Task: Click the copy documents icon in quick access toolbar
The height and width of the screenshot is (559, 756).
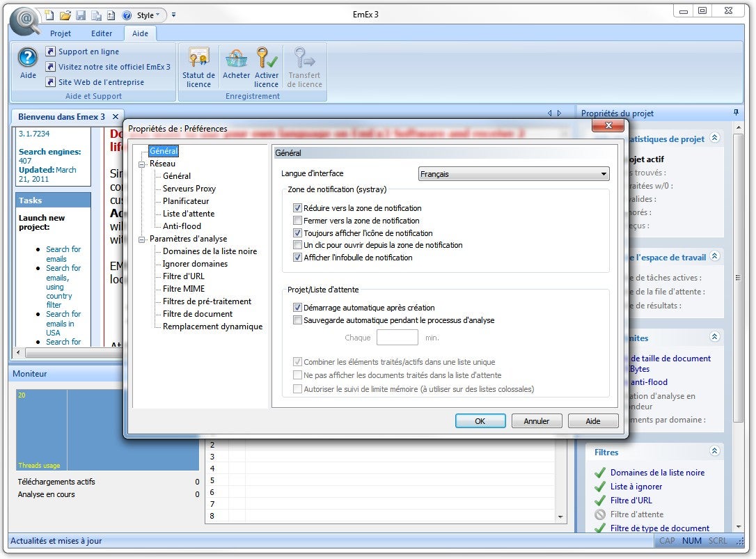Action: pyautogui.click(x=96, y=15)
